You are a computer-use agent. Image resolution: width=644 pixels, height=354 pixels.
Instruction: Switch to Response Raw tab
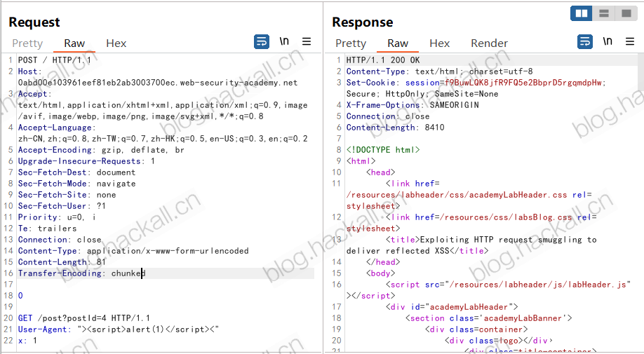tap(398, 43)
